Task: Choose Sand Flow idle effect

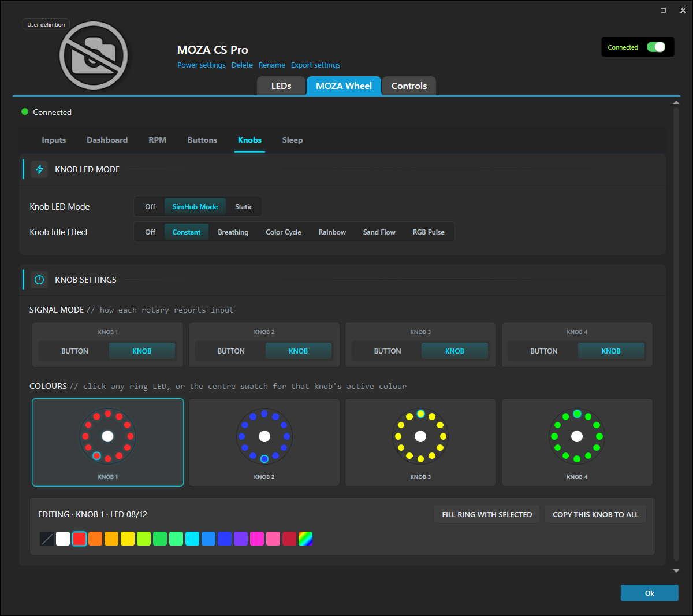Action: pyautogui.click(x=379, y=232)
